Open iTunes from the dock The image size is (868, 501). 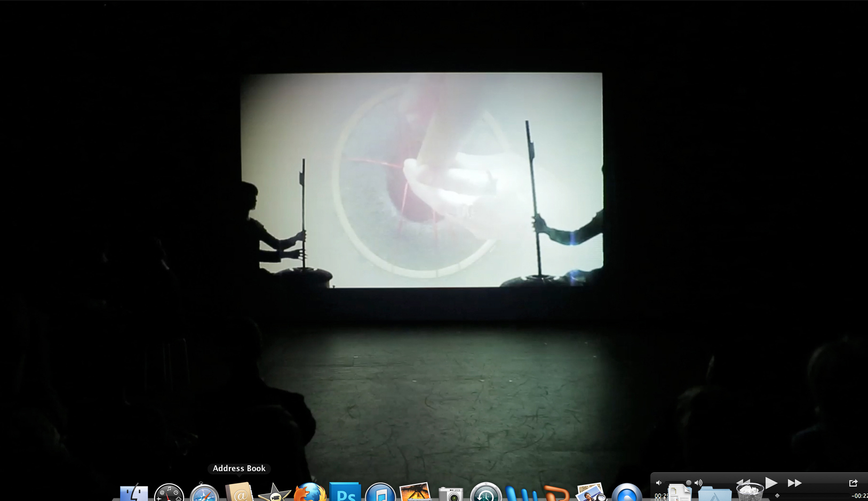[x=380, y=493]
